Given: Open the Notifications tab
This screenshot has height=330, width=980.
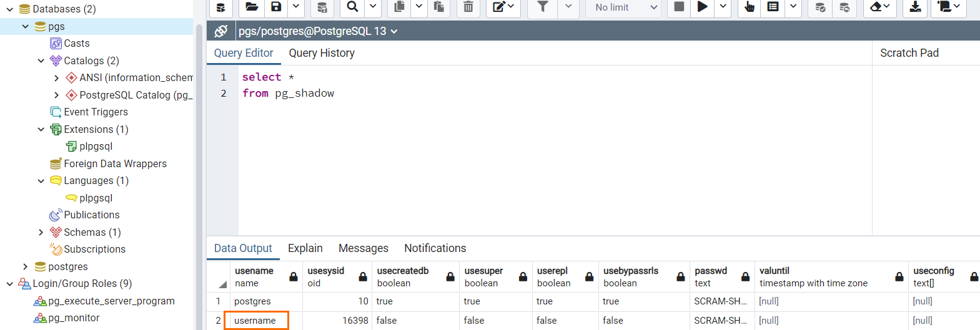Looking at the screenshot, I should coord(435,248).
